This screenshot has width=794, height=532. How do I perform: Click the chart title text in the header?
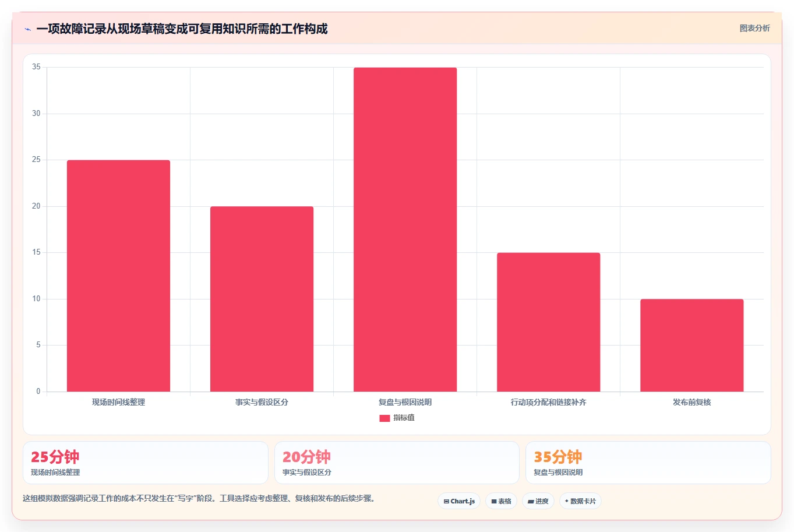pos(182,29)
